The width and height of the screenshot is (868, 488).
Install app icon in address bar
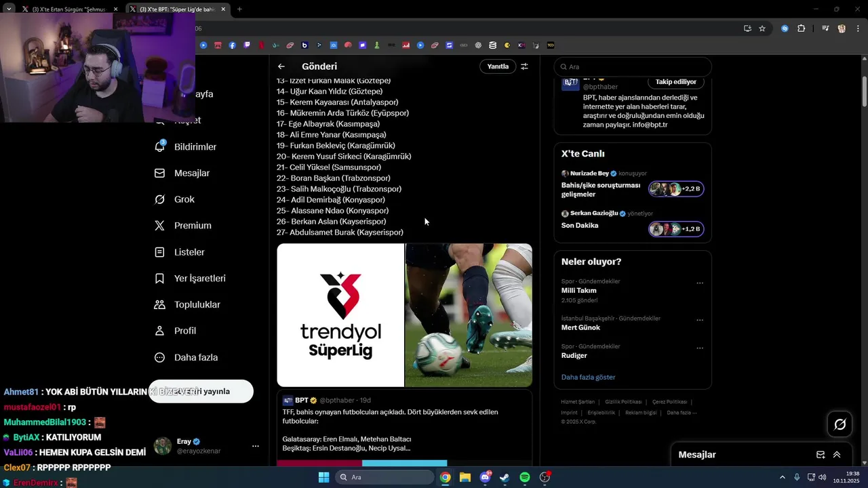[x=747, y=28]
